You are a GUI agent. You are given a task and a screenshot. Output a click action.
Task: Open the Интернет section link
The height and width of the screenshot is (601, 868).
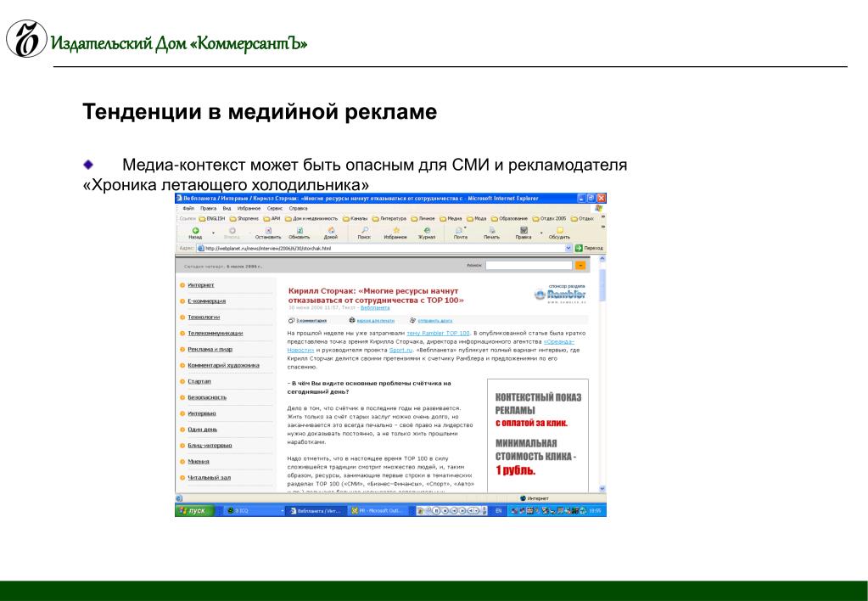pyautogui.click(x=200, y=285)
